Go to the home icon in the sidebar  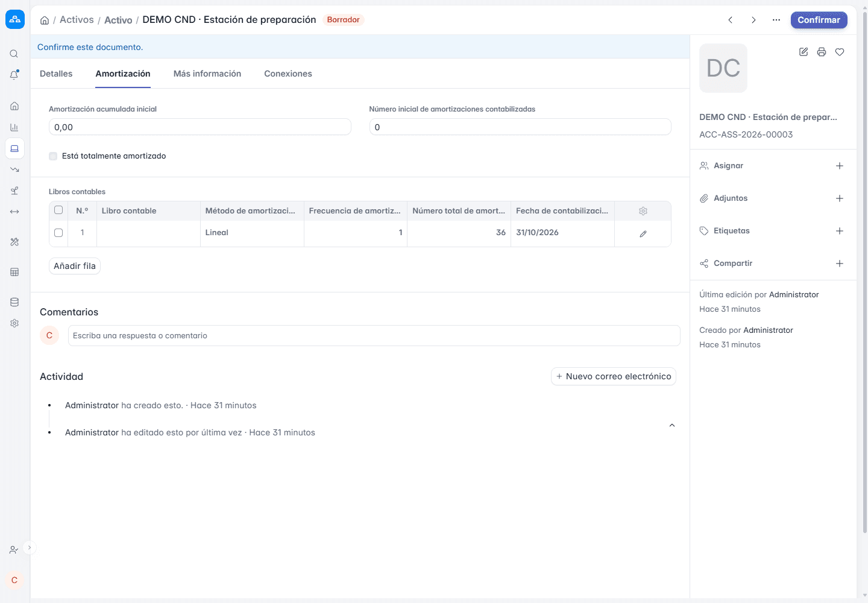pyautogui.click(x=14, y=106)
